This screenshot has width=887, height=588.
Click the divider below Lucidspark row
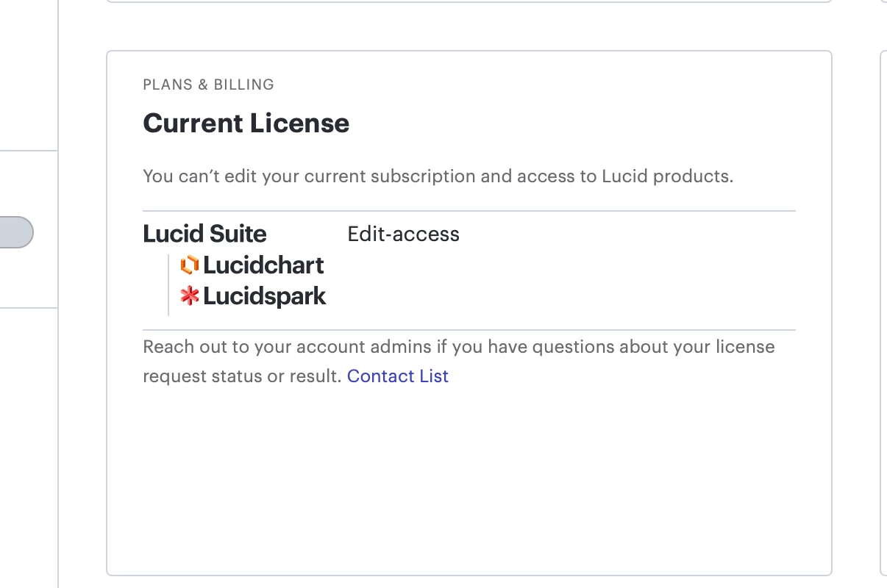(x=469, y=330)
